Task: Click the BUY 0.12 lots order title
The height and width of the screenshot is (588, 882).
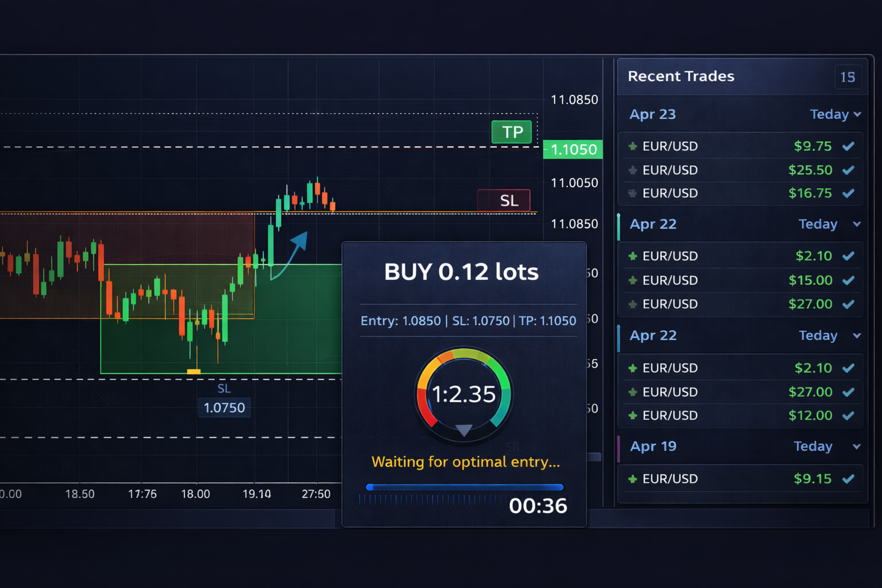Action: 461,272
